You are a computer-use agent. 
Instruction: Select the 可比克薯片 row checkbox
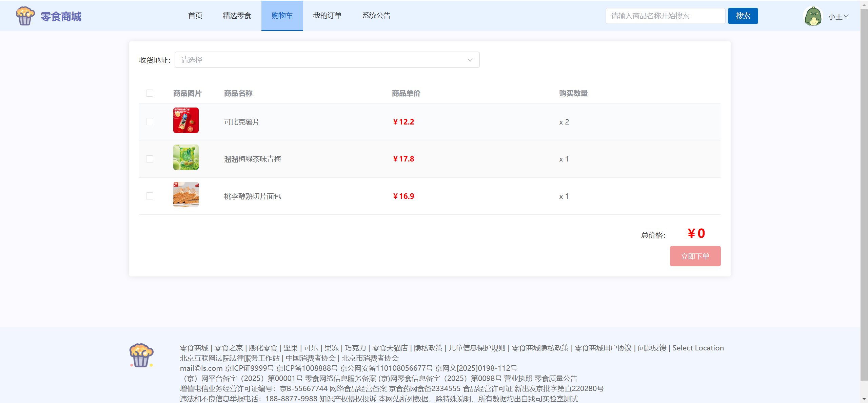(x=150, y=122)
